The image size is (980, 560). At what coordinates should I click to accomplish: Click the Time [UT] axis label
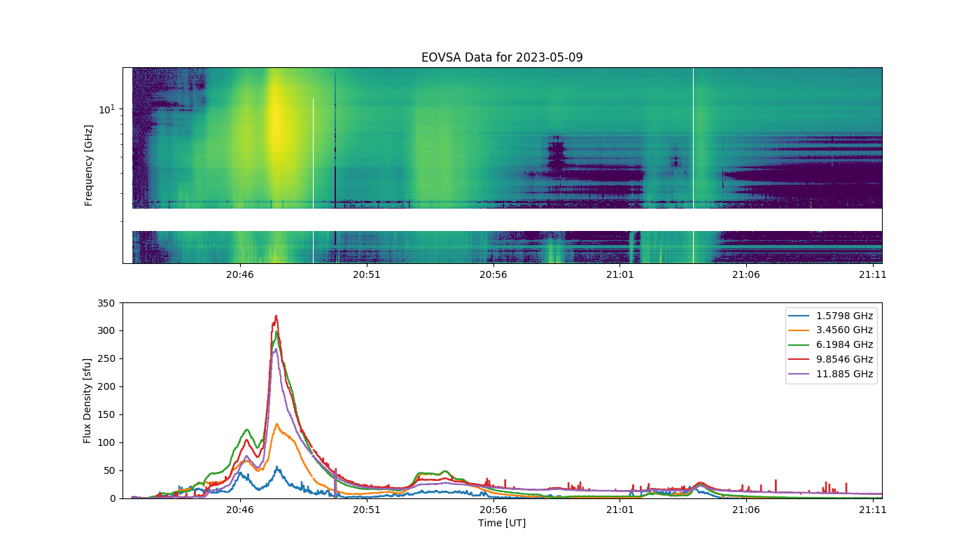pos(502,523)
